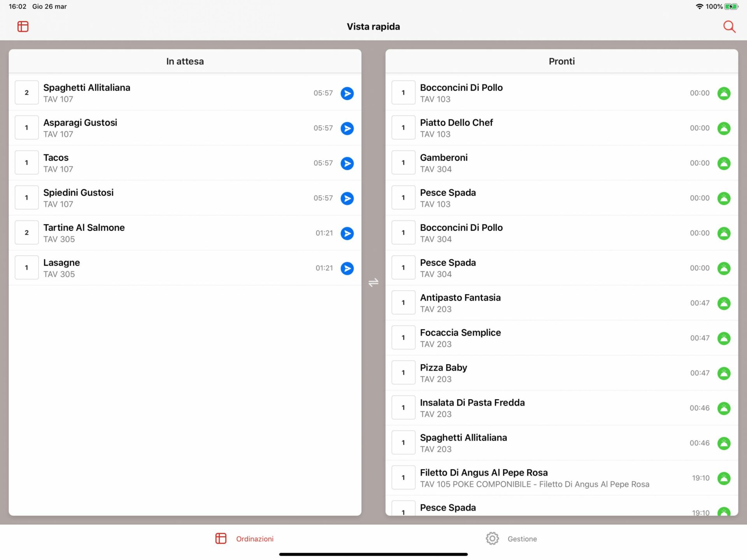Tap the Wi-Fi indicator in status bar
Screen dimensions: 747x560
(x=700, y=7)
